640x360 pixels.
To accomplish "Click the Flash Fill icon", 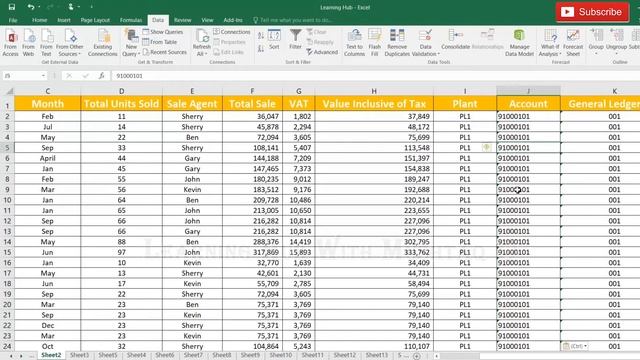I will 374,42.
